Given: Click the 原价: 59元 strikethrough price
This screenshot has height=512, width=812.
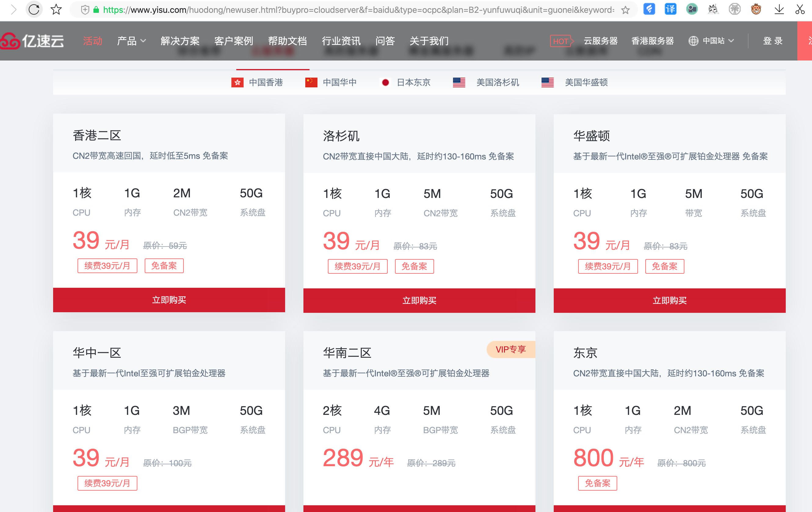Looking at the screenshot, I should [165, 245].
